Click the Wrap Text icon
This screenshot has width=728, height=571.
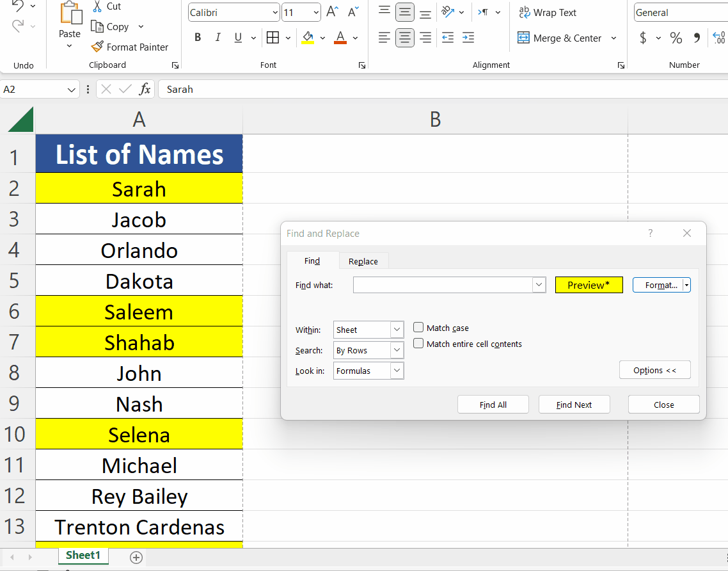point(525,12)
